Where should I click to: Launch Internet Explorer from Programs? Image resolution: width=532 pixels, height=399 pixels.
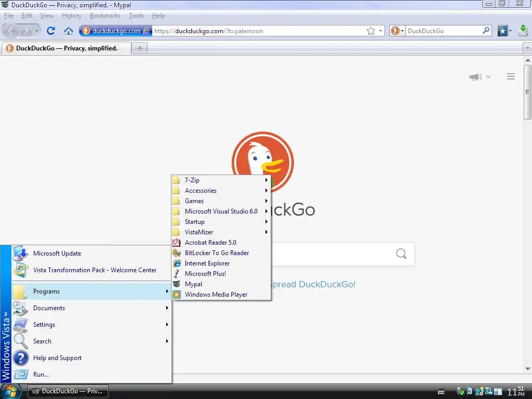coord(221,263)
